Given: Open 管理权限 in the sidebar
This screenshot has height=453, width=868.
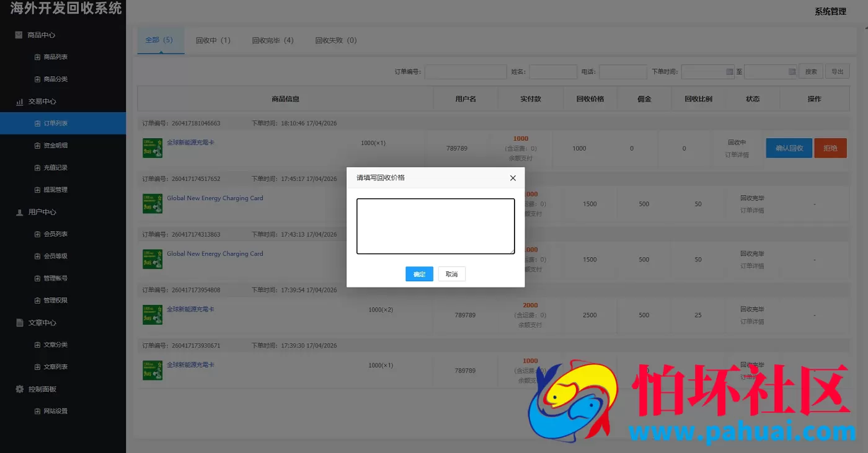Looking at the screenshot, I should tap(55, 301).
